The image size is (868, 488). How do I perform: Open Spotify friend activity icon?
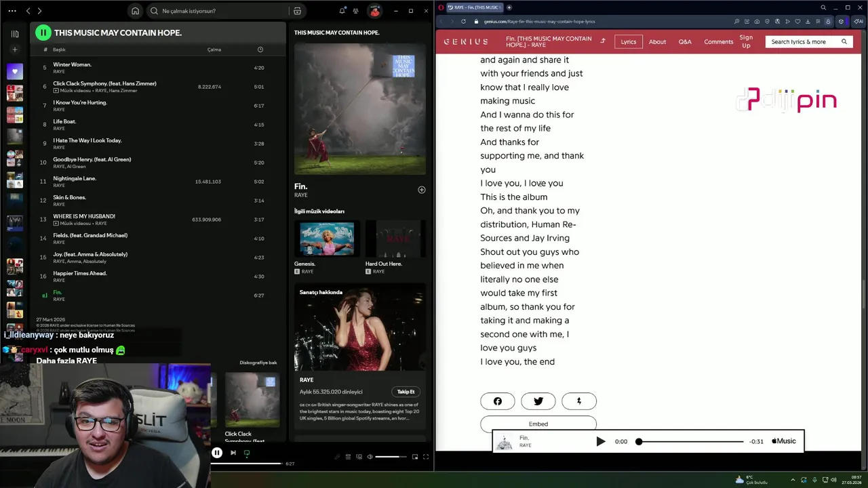[x=355, y=11]
